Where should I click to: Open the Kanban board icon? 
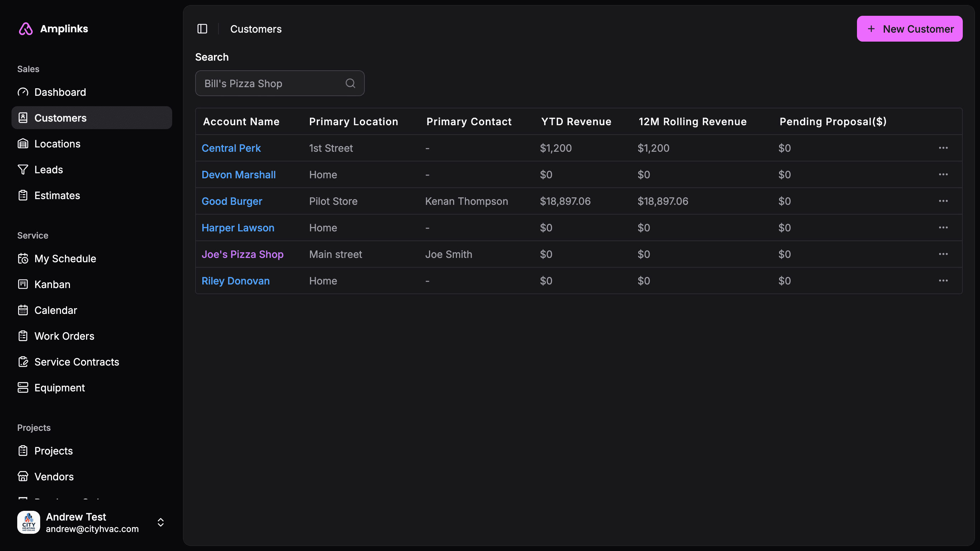[23, 284]
